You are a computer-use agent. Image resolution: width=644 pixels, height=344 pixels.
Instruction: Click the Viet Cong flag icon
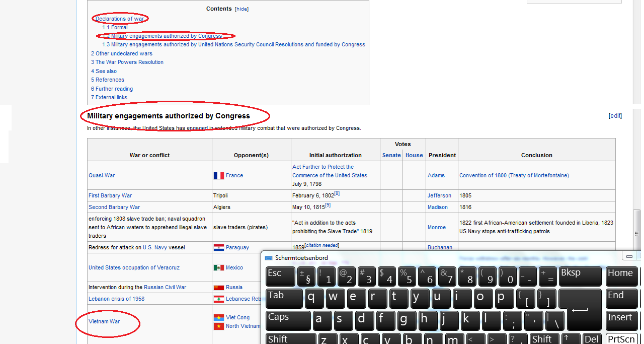point(218,318)
